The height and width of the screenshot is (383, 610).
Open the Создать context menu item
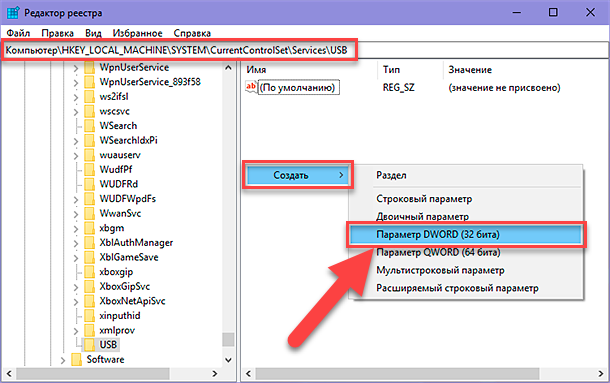point(298,175)
